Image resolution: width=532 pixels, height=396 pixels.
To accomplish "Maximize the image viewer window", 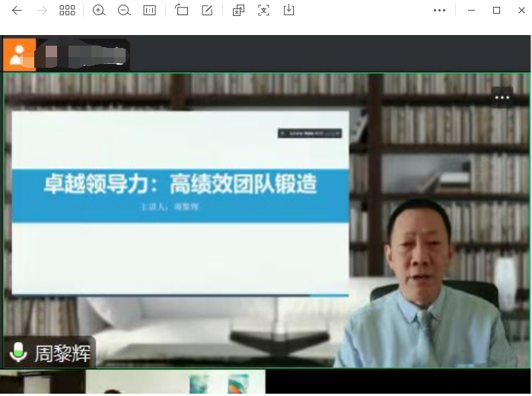I will tap(496, 11).
